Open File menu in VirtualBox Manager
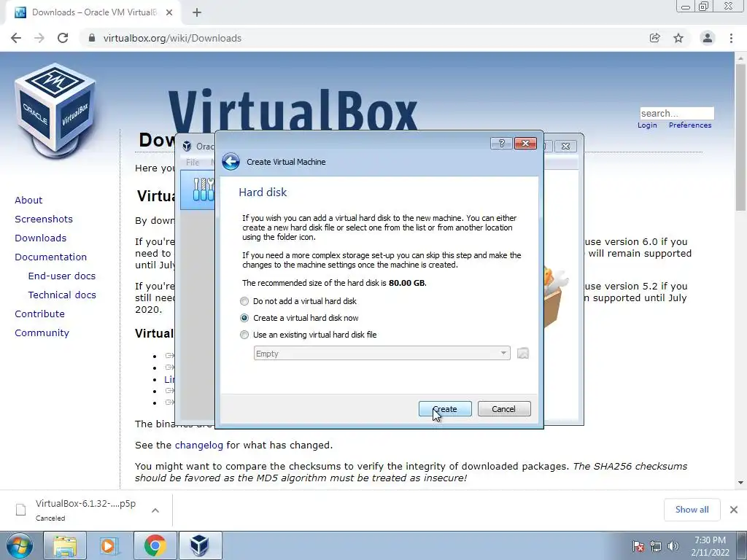Image resolution: width=747 pixels, height=560 pixels. coord(193,163)
